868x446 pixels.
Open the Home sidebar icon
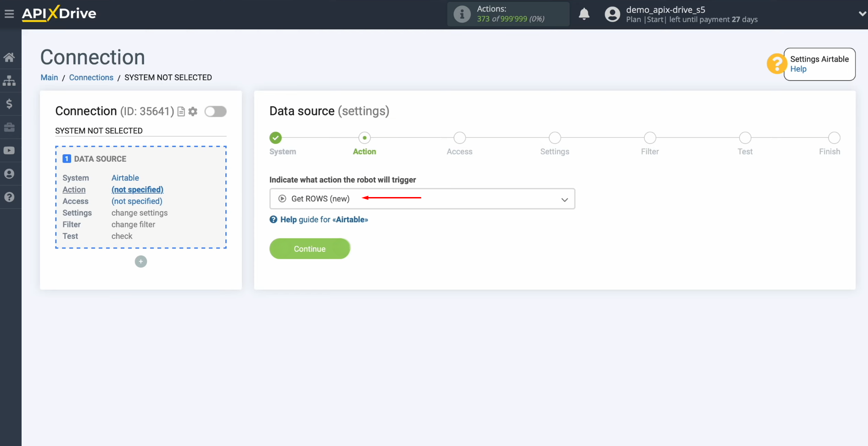click(10, 57)
